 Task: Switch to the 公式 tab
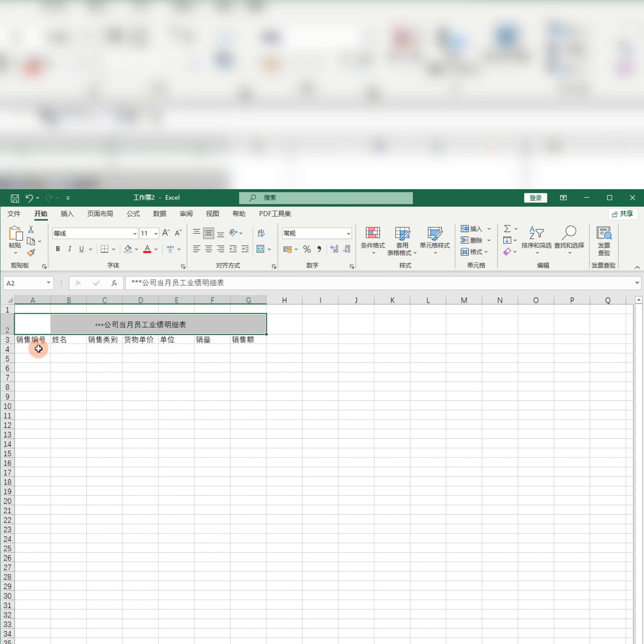[x=133, y=214]
